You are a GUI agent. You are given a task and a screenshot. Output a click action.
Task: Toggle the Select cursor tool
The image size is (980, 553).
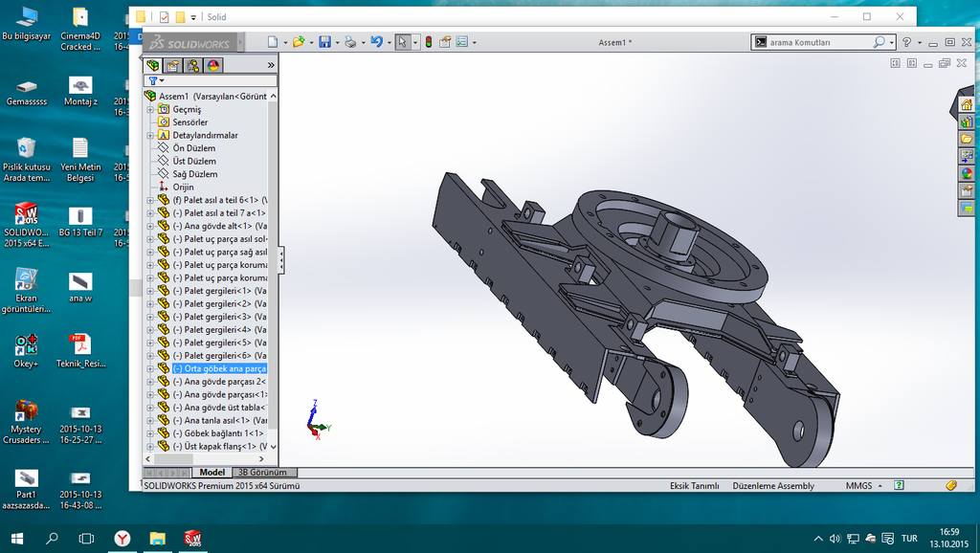[403, 42]
